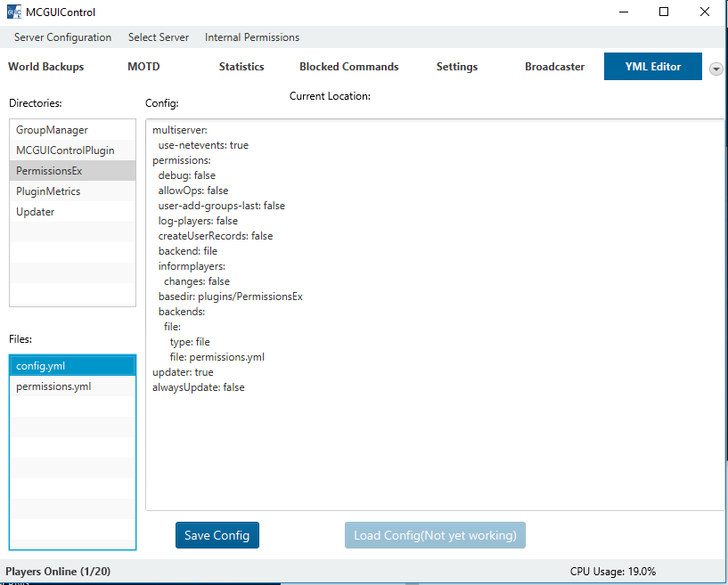This screenshot has width=728, height=585.
Task: Go to the Statistics tab
Action: pyautogui.click(x=241, y=67)
